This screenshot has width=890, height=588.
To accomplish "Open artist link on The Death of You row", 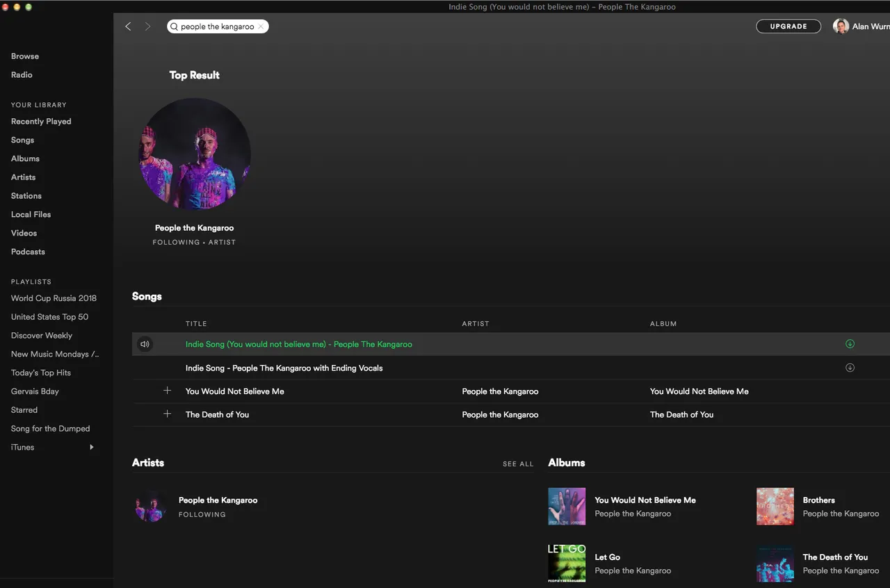I will [500, 414].
